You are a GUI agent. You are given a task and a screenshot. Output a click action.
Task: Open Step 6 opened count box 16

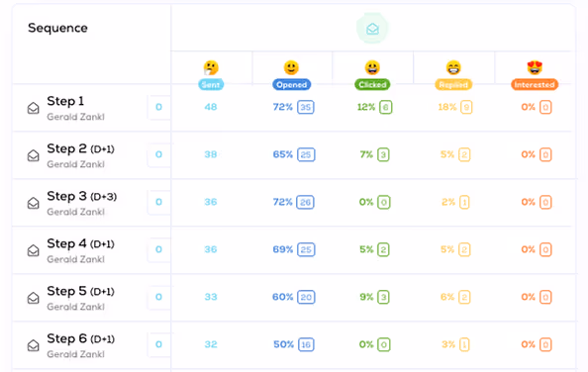[x=306, y=344]
